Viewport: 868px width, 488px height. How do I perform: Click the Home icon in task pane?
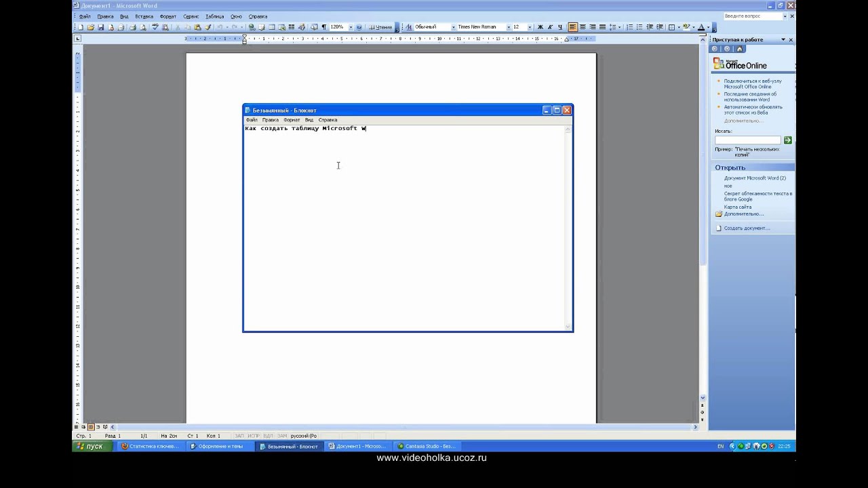tap(739, 49)
